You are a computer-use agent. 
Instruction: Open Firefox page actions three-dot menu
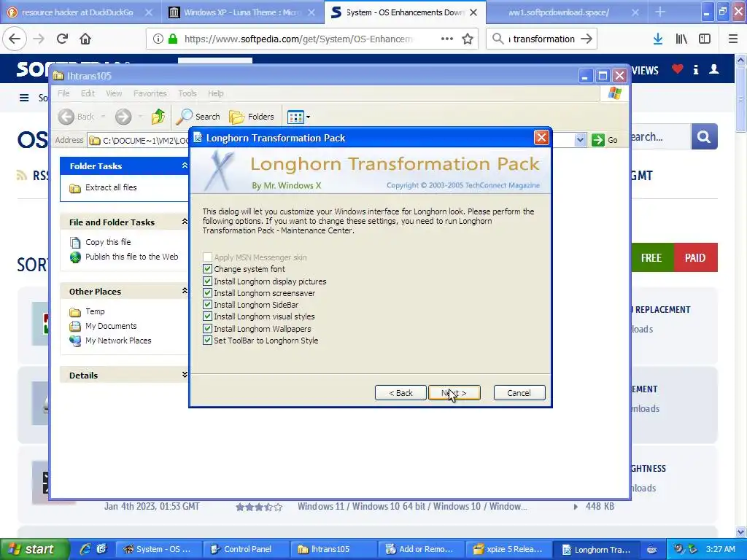point(447,39)
